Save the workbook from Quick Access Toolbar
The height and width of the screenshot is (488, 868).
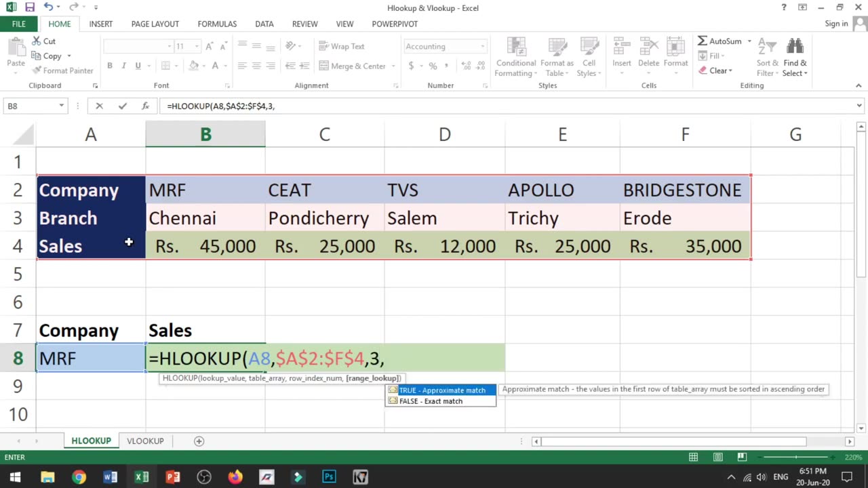pos(30,7)
